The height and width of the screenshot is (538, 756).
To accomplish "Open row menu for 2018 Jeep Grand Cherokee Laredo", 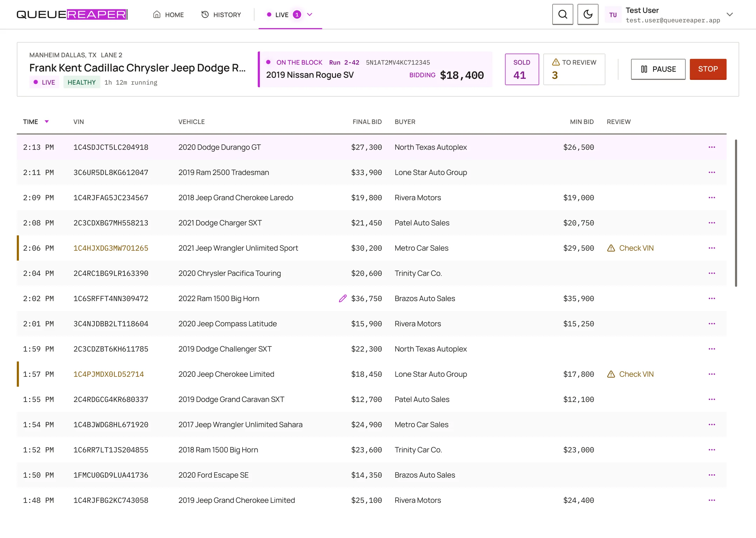I will click(712, 198).
